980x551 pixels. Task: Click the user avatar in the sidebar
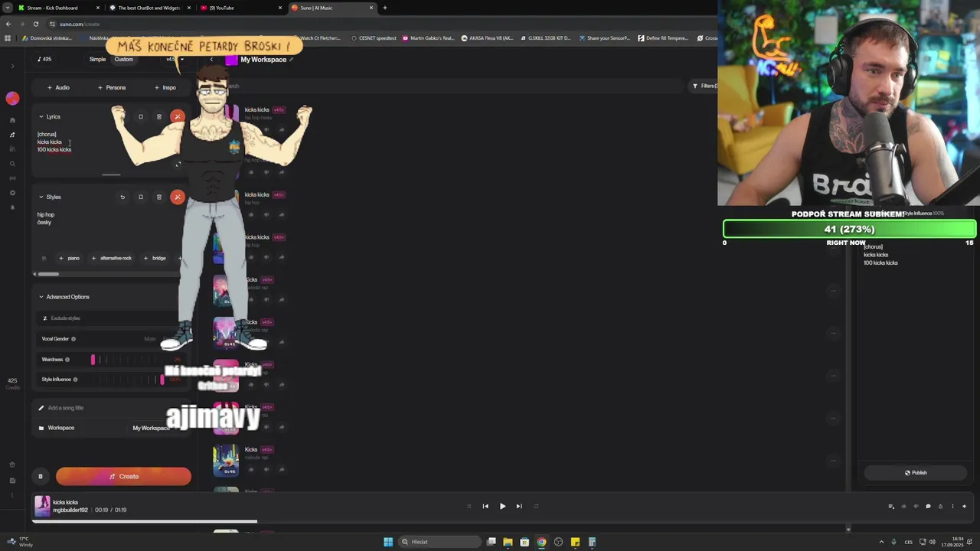click(12, 98)
